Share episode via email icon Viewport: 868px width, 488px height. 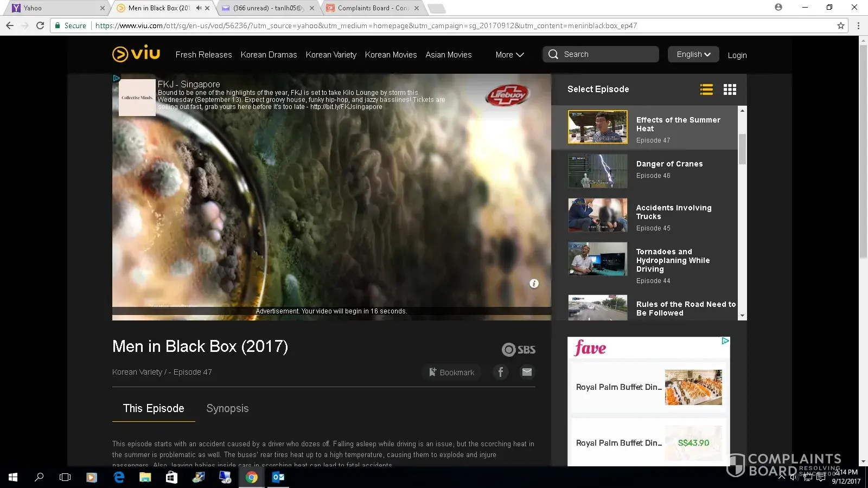(527, 372)
